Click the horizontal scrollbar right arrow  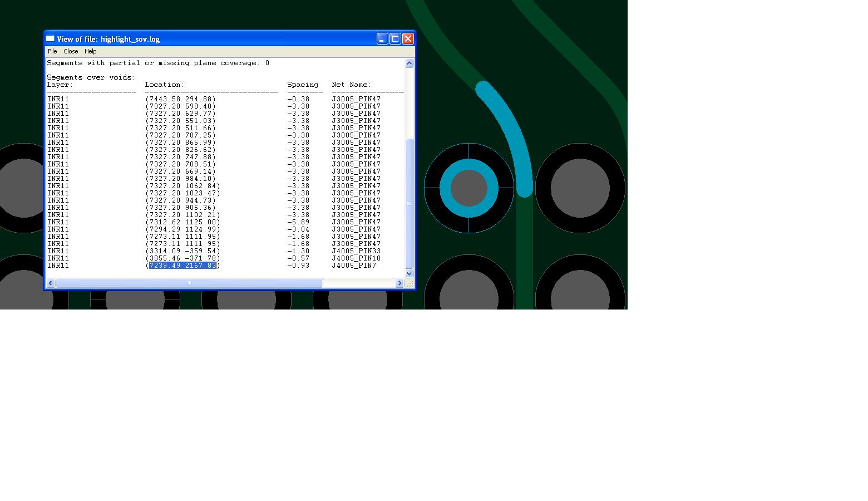point(399,283)
